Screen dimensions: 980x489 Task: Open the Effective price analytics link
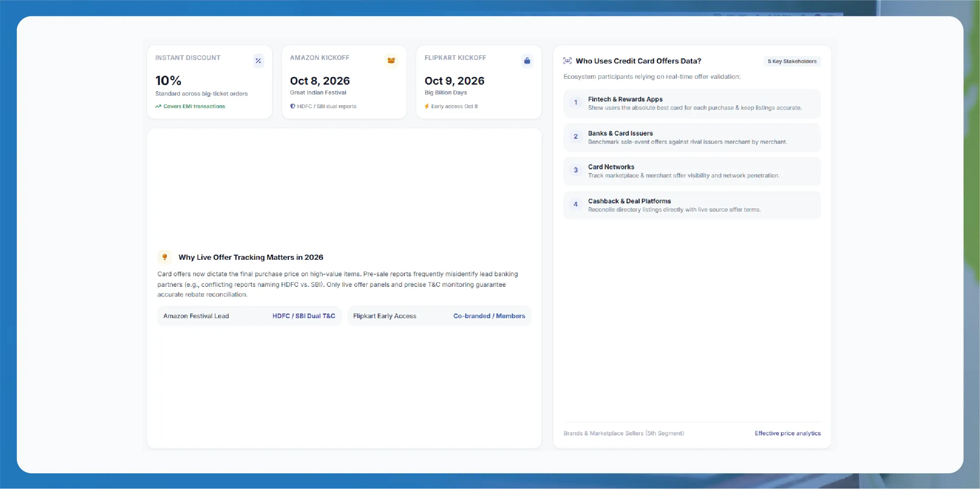point(788,433)
